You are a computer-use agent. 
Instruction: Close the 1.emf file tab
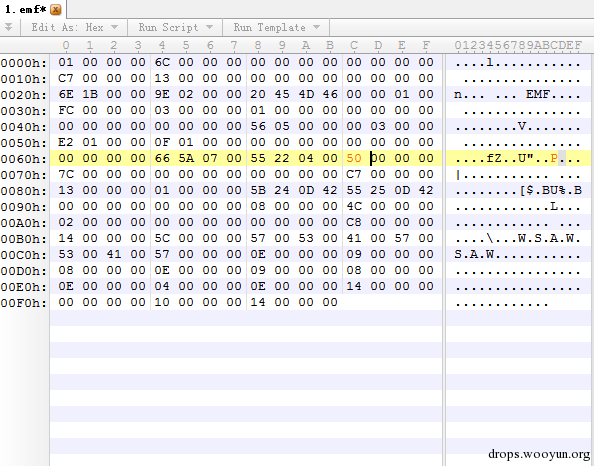[x=56, y=9]
